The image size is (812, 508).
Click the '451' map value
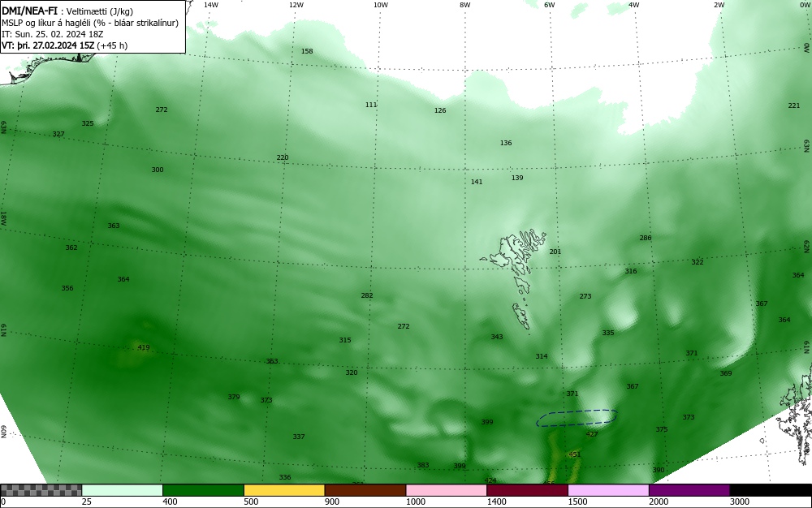(575, 454)
